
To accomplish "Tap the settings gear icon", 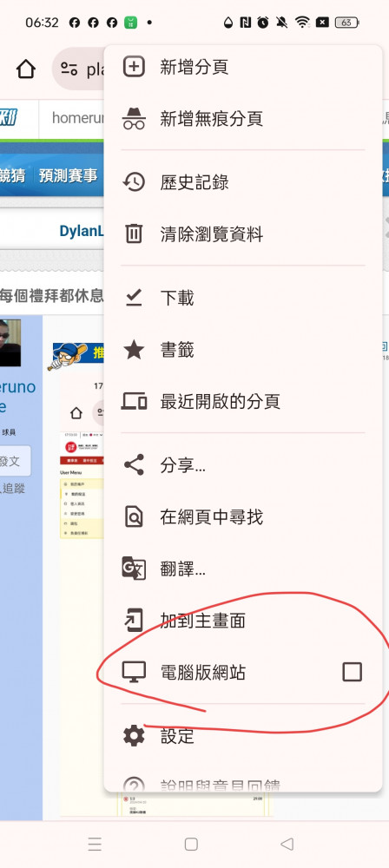I will click(134, 736).
